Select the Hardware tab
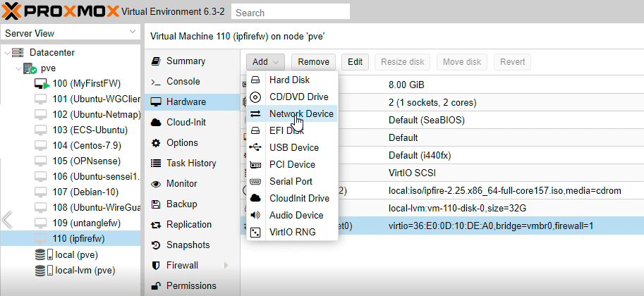 pos(193,101)
